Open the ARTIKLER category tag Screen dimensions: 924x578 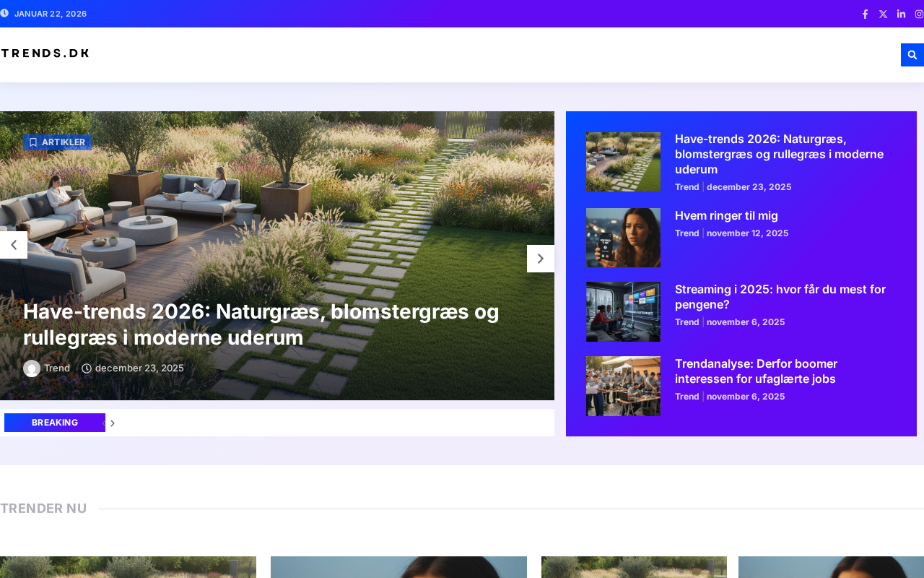coord(57,142)
